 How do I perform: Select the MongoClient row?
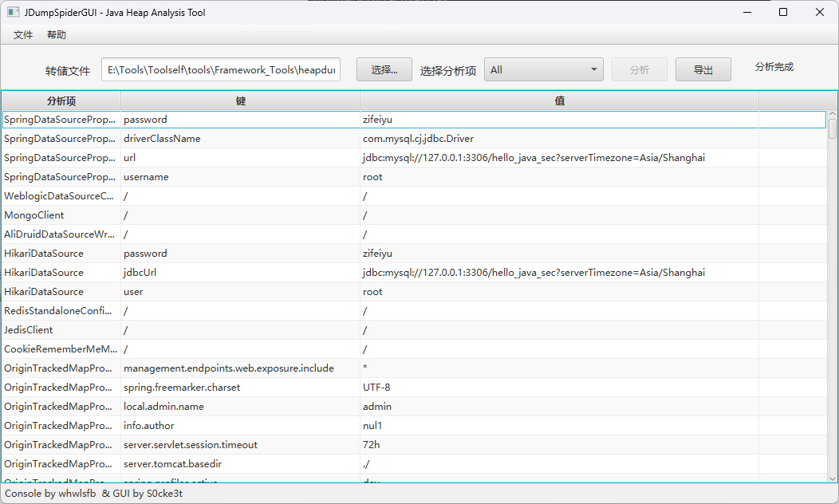point(414,215)
